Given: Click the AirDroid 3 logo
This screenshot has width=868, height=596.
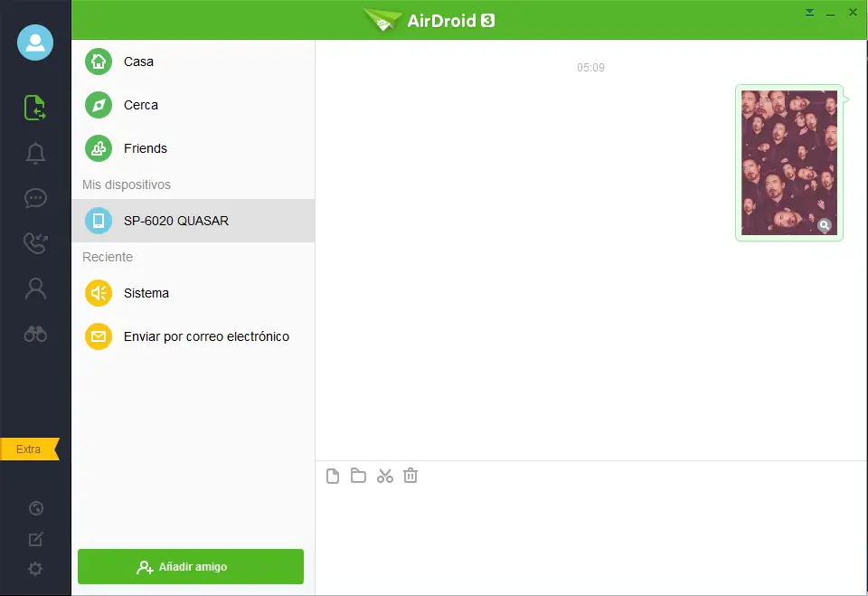Looking at the screenshot, I should tap(429, 21).
